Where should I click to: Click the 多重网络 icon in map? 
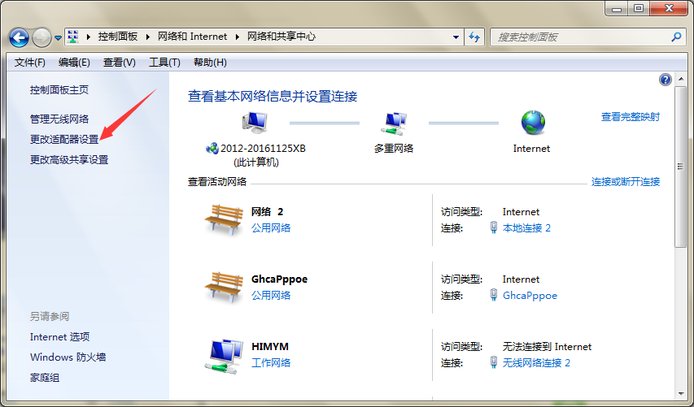coord(394,123)
